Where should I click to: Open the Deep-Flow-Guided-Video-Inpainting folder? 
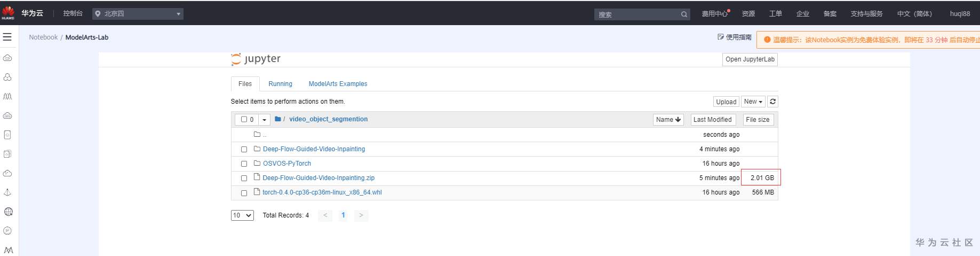(x=314, y=149)
